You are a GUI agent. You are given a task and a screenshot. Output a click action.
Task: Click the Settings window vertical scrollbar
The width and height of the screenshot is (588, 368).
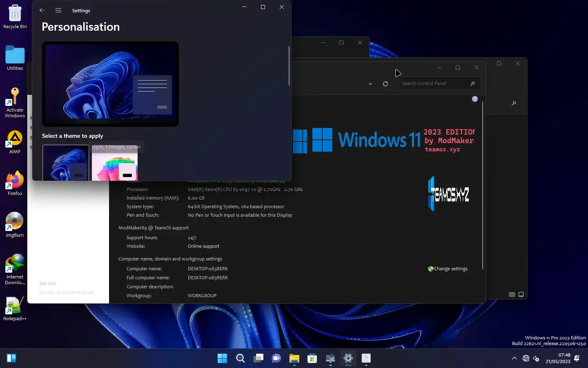point(289,65)
